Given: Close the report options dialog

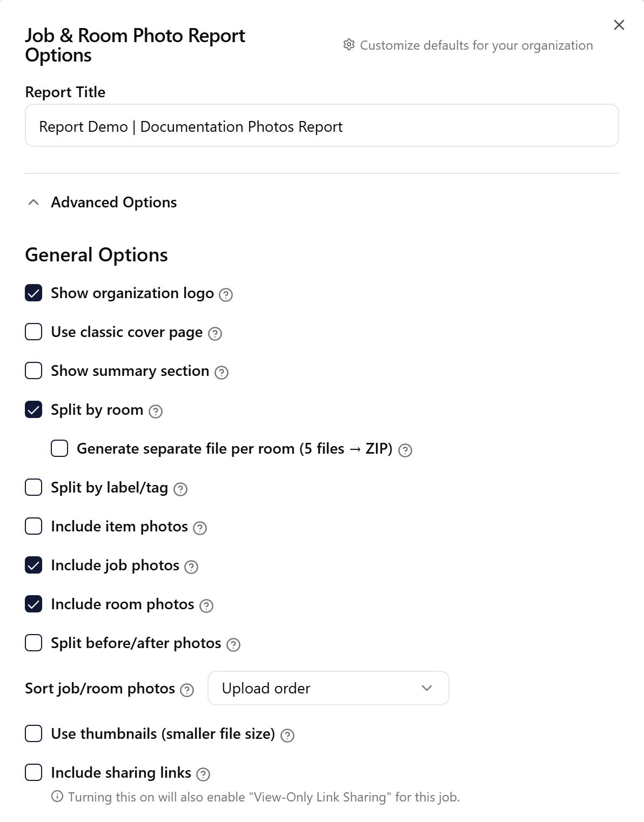Looking at the screenshot, I should [619, 25].
